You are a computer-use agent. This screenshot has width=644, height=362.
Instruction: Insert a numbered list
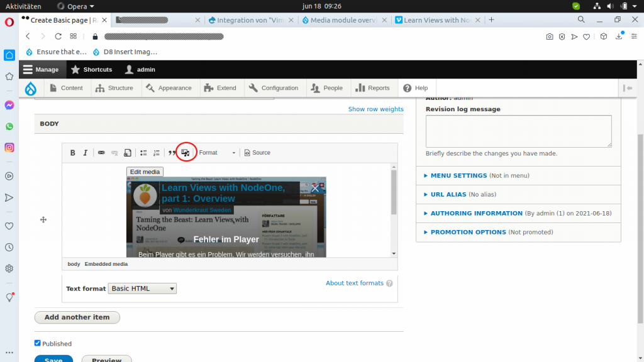tap(157, 153)
